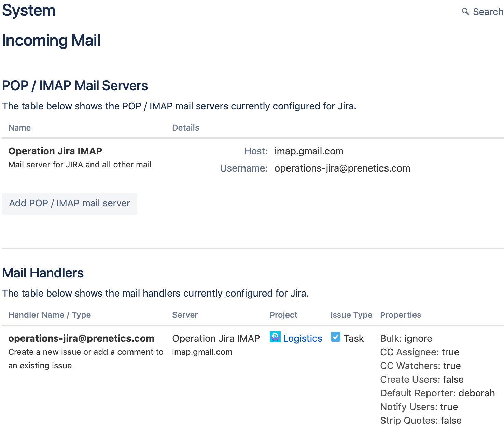Screen dimensions: 504x436
Task: Click the Logistics project avatar icon
Action: click(x=275, y=338)
